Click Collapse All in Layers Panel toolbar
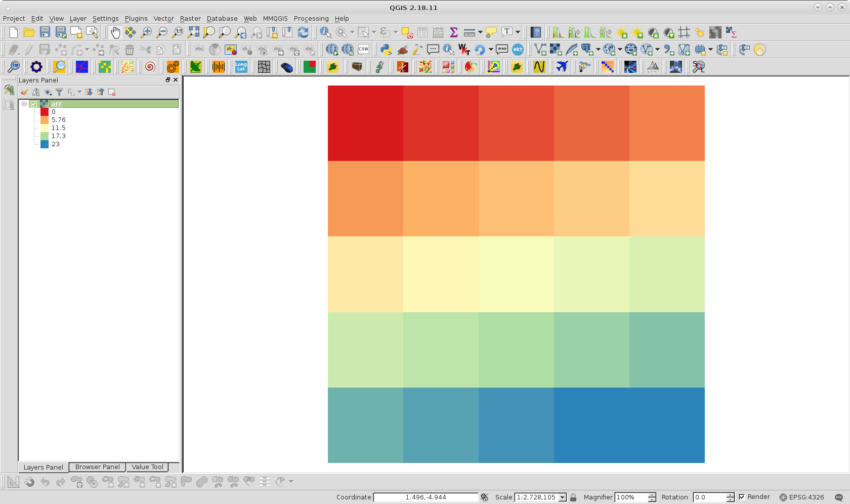The width and height of the screenshot is (850, 504). point(101,92)
